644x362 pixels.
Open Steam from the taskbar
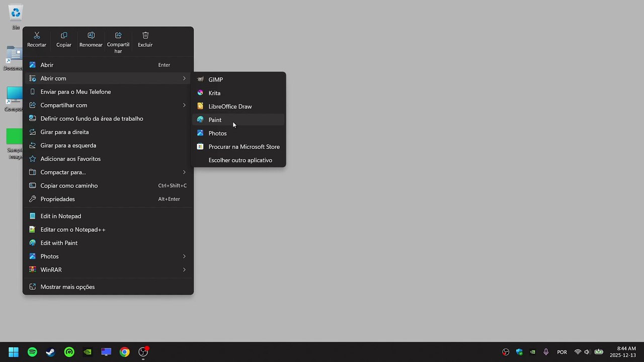(51, 352)
